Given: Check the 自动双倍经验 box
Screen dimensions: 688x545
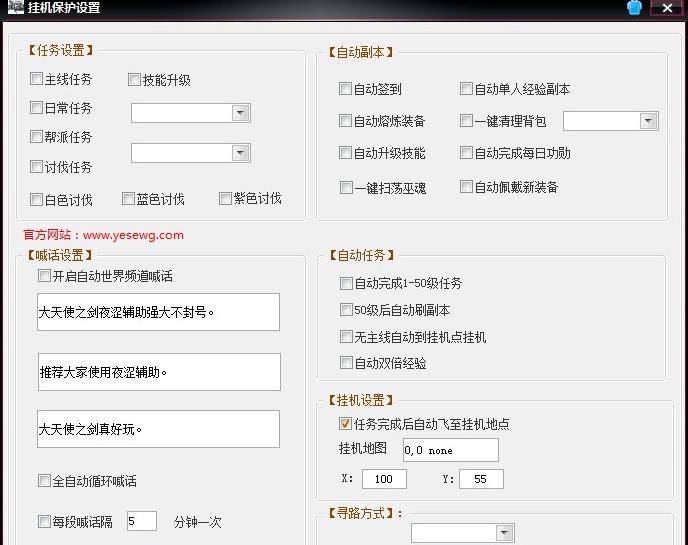Looking at the screenshot, I should pos(346,363).
